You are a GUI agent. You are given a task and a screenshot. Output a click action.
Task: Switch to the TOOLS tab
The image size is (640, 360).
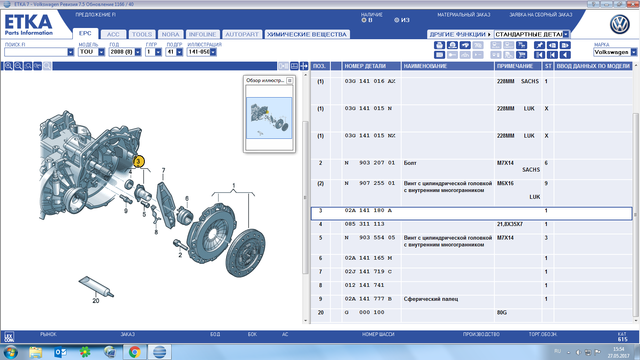pyautogui.click(x=142, y=35)
